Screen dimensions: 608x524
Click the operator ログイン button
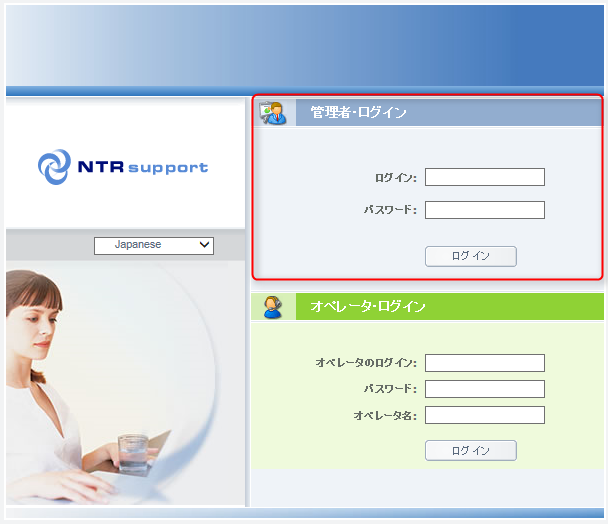471,450
